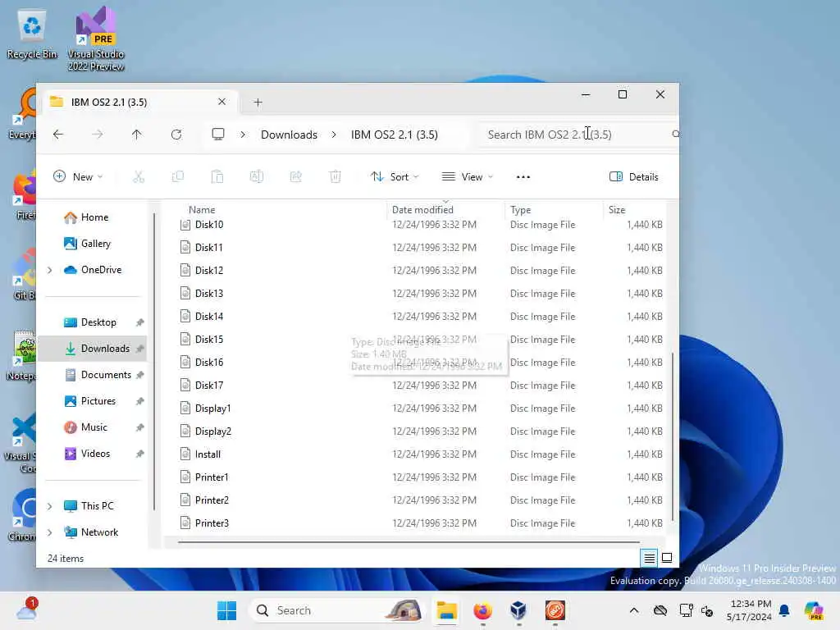This screenshot has height=630, width=840.
Task: Switch to details list view icon
Action: 650,558
